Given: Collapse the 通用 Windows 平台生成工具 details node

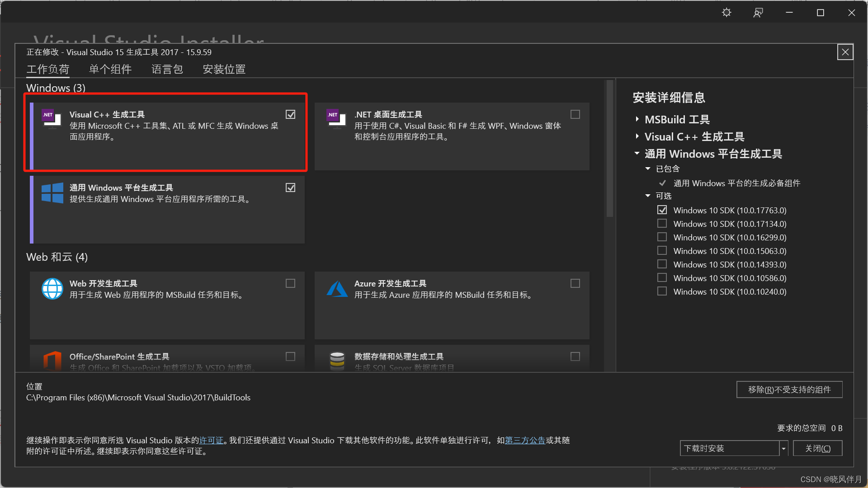Looking at the screenshot, I should point(637,154).
